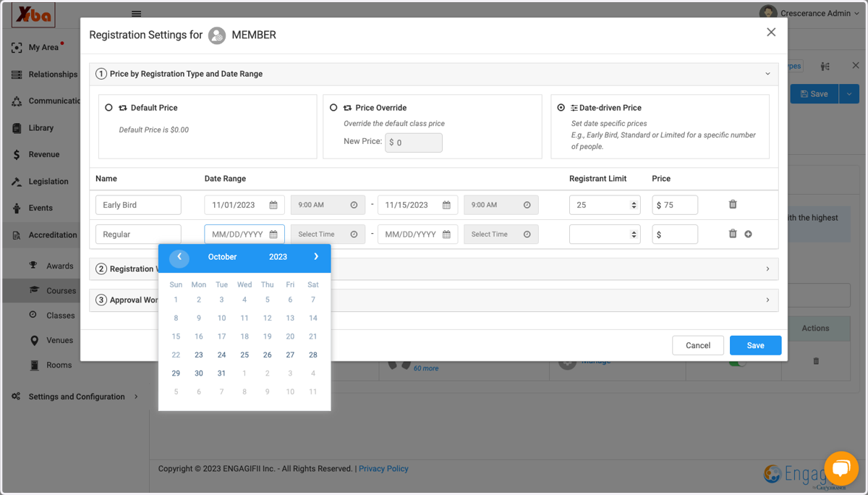Image resolution: width=868 pixels, height=495 pixels.
Task: Open the Save button dropdown arrow
Action: [x=849, y=94]
